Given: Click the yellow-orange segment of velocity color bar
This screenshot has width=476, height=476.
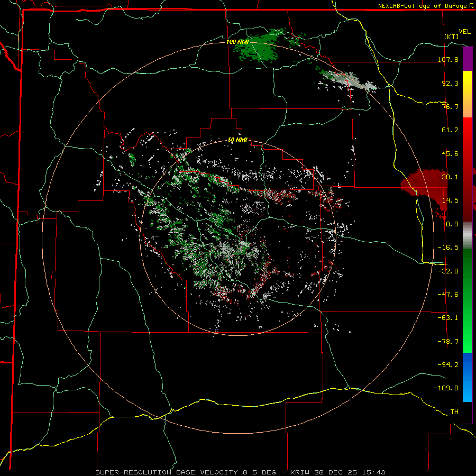Looking at the screenshot, I should (x=467, y=94).
